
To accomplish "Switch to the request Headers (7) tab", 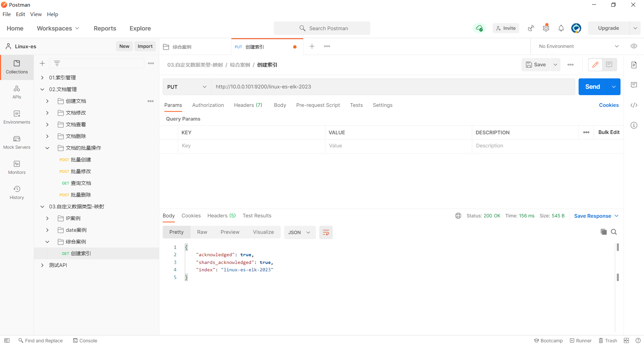I will [248, 105].
